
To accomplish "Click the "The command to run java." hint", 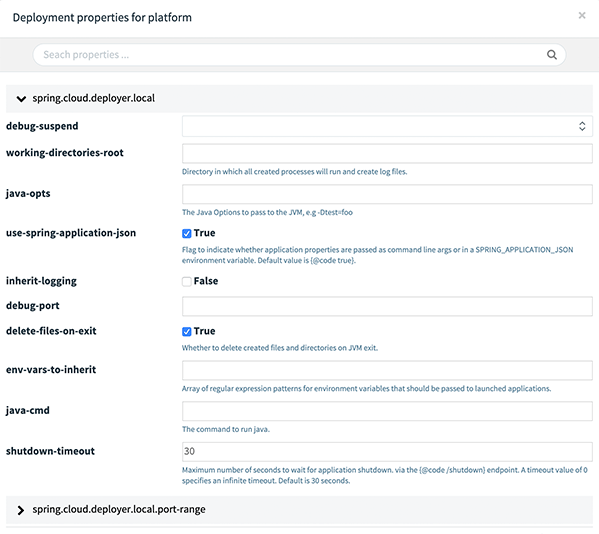I will click(226, 429).
